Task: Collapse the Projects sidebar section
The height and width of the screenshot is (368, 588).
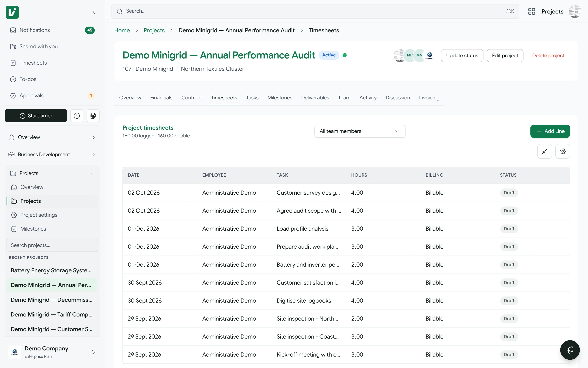Action: pyautogui.click(x=52, y=173)
